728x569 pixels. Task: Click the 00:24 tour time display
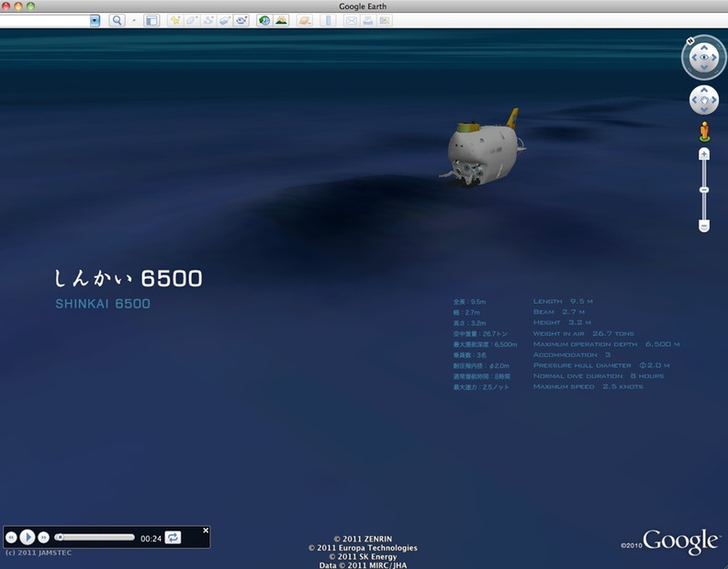[151, 539]
